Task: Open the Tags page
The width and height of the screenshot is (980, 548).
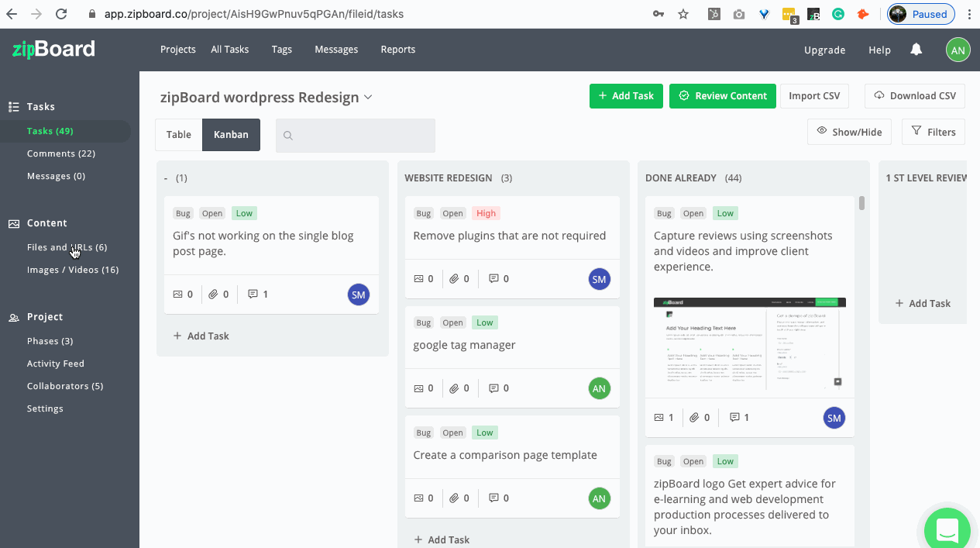Action: [x=282, y=50]
